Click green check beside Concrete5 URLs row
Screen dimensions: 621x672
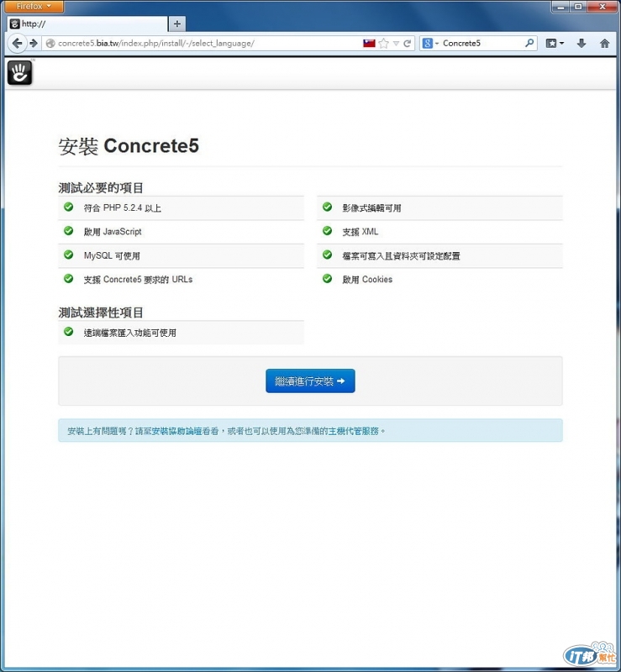[69, 279]
